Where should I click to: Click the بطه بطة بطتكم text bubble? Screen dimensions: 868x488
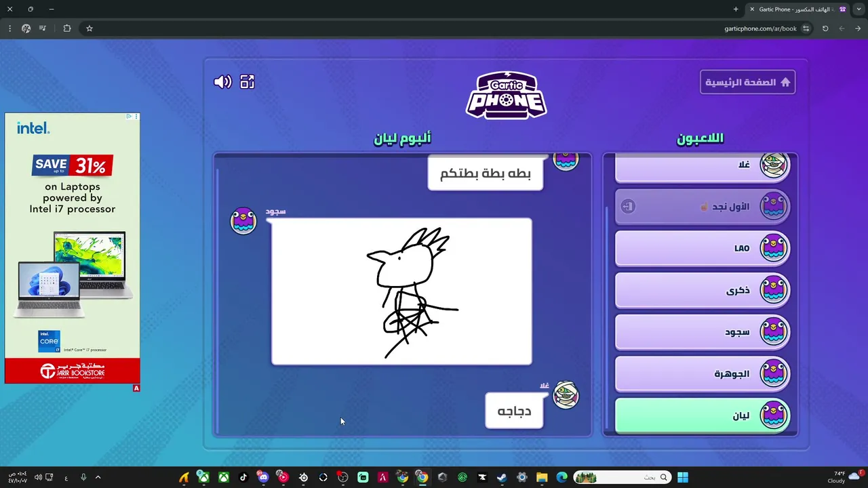click(486, 173)
